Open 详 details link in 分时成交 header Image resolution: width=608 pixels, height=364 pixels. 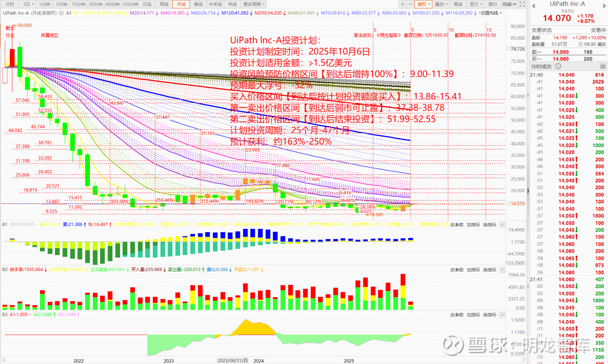click(603, 66)
